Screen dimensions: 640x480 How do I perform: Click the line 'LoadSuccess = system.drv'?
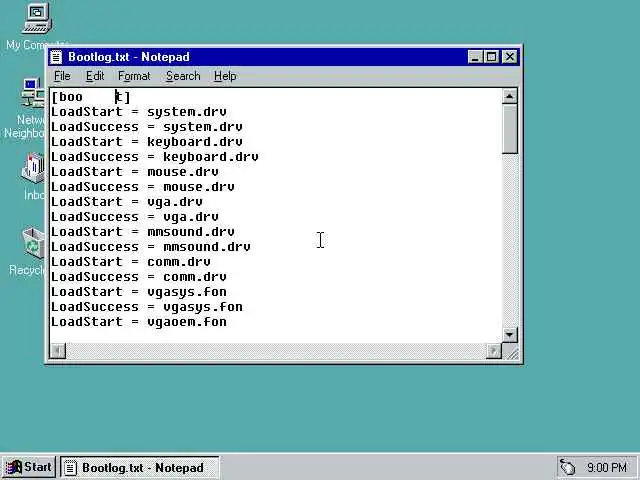[147, 127]
